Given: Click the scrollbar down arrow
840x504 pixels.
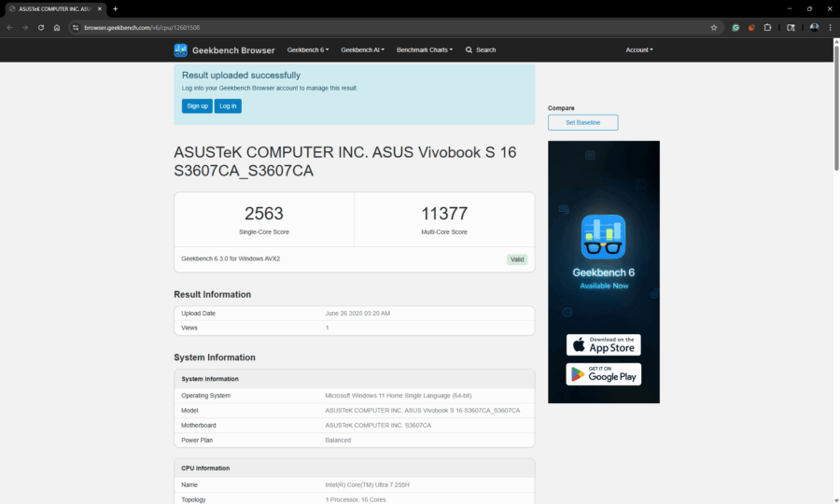Looking at the screenshot, I should [x=836, y=499].
